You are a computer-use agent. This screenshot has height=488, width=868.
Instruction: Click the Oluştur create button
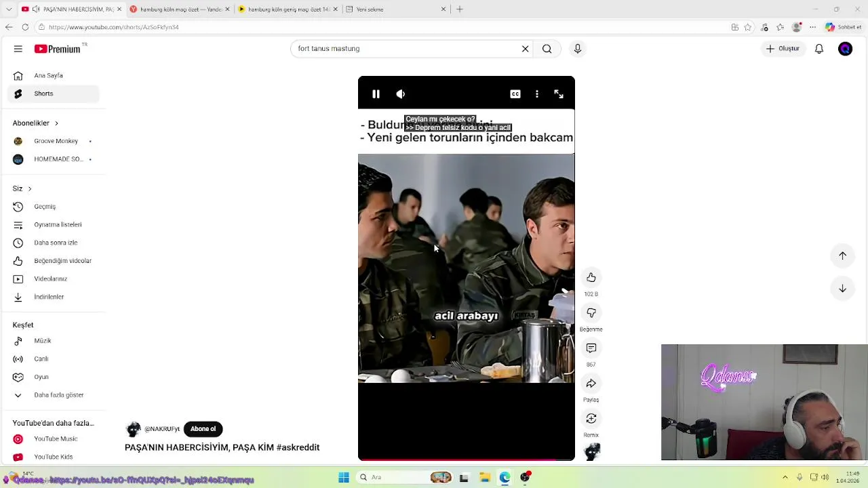point(783,49)
